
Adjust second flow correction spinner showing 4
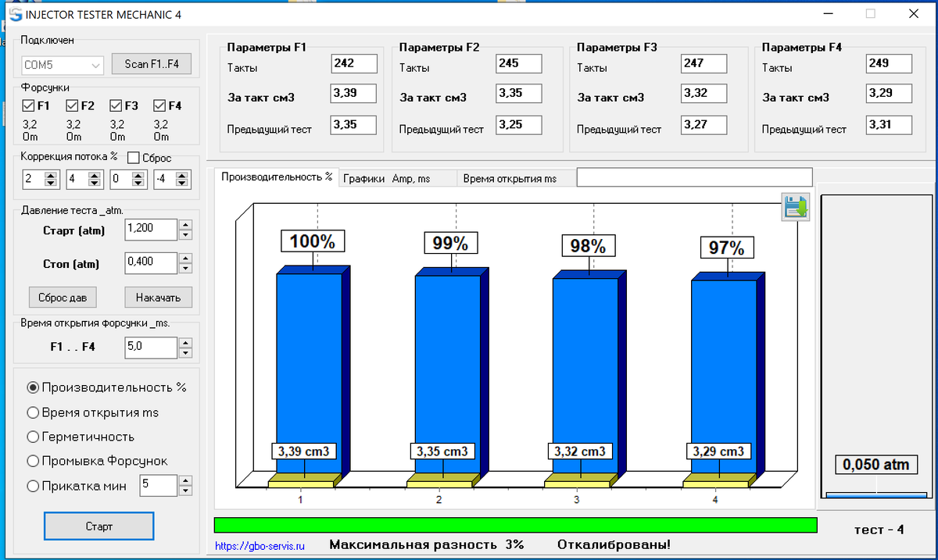pyautogui.click(x=95, y=180)
